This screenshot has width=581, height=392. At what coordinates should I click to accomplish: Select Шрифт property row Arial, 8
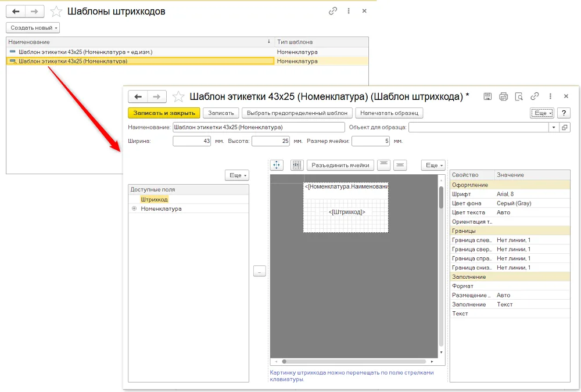(510, 194)
